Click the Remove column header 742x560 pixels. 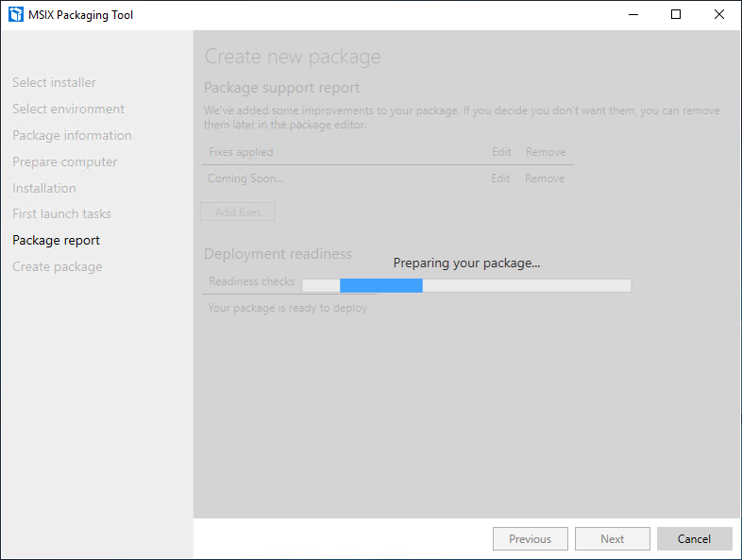(x=546, y=152)
